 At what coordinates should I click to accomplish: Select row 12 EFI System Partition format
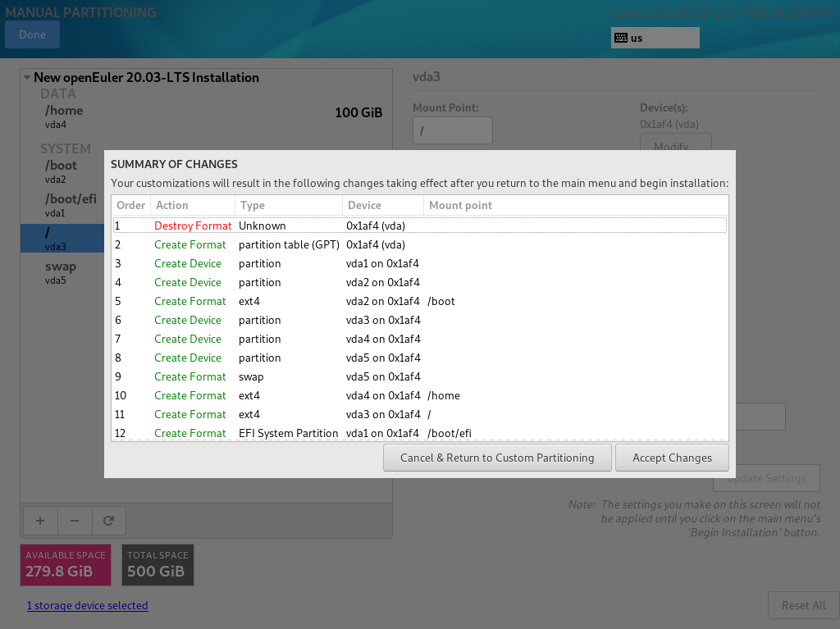pyautogui.click(x=420, y=433)
